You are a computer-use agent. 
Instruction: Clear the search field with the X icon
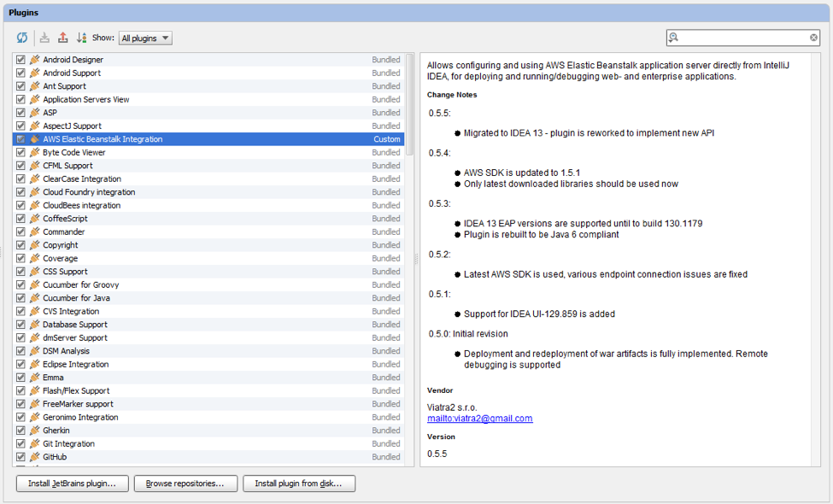click(813, 38)
